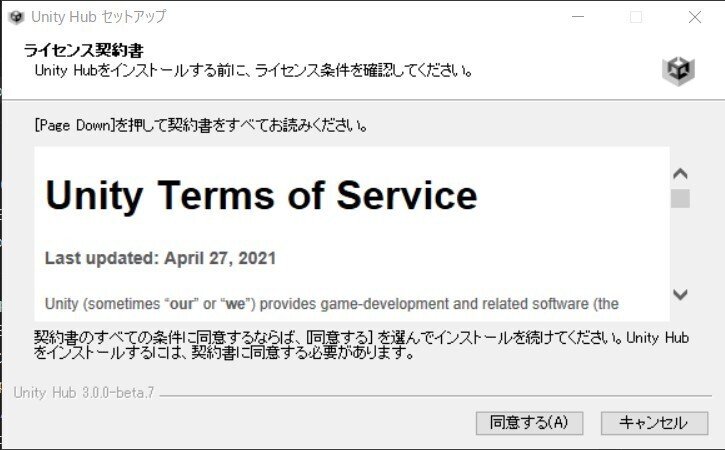The image size is (725, 450).
Task: Minimize the Unity Hub setup window
Action: pos(578,17)
